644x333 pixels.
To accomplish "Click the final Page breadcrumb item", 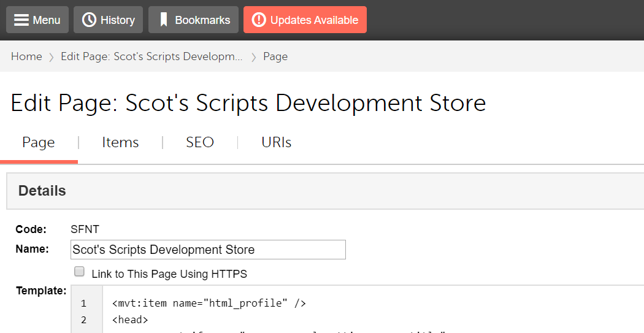I will tap(275, 56).
